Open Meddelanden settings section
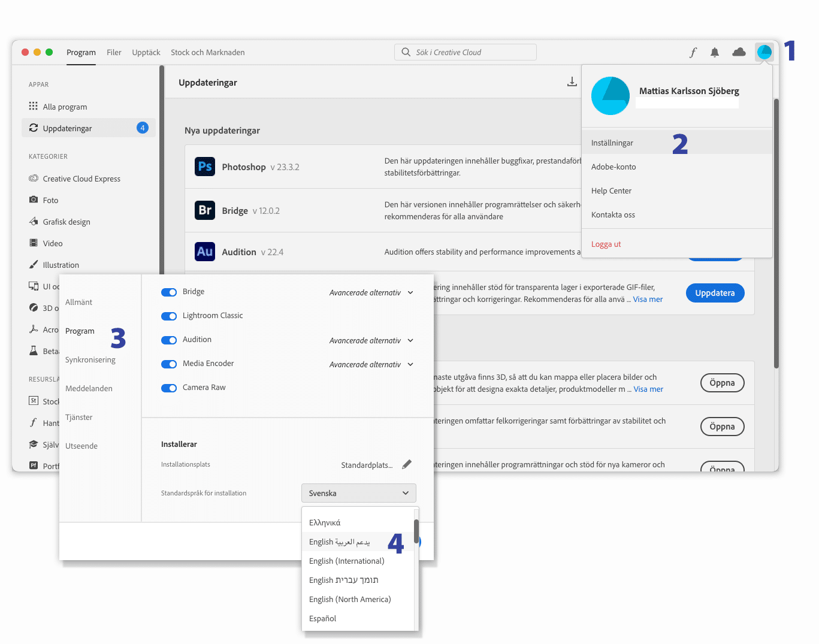819x644 pixels. coord(89,388)
